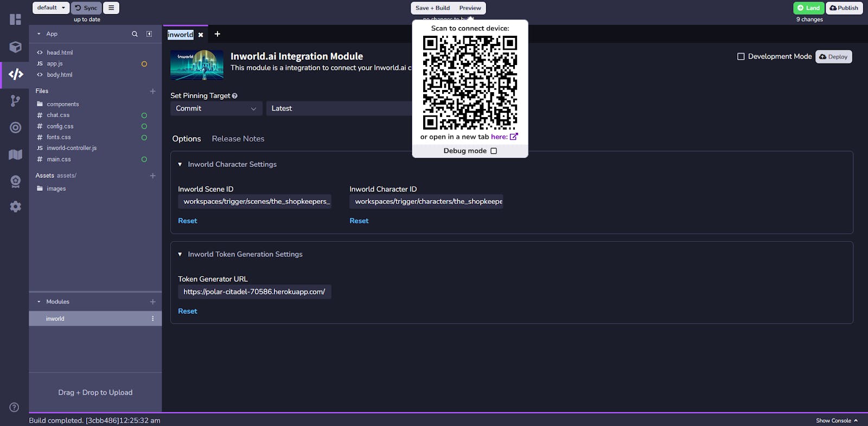Click the Inworld Character ID input field
The width and height of the screenshot is (868, 426).
426,202
